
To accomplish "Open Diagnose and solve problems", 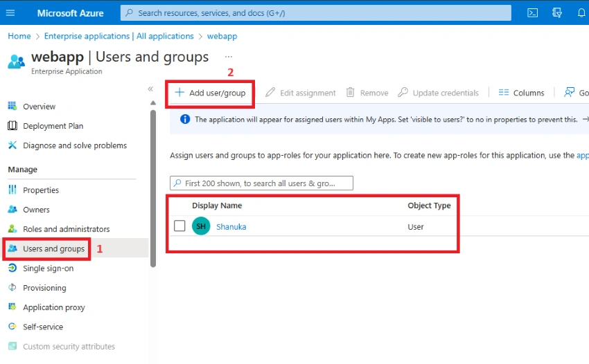I will click(75, 145).
